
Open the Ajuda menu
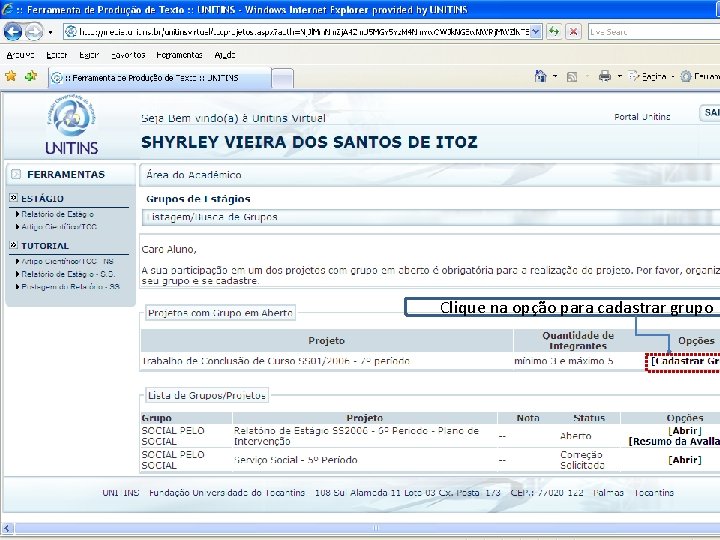225,55
